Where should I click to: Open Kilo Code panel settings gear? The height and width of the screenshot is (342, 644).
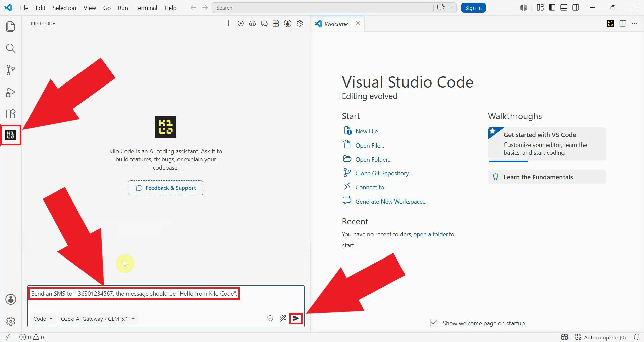300,23
